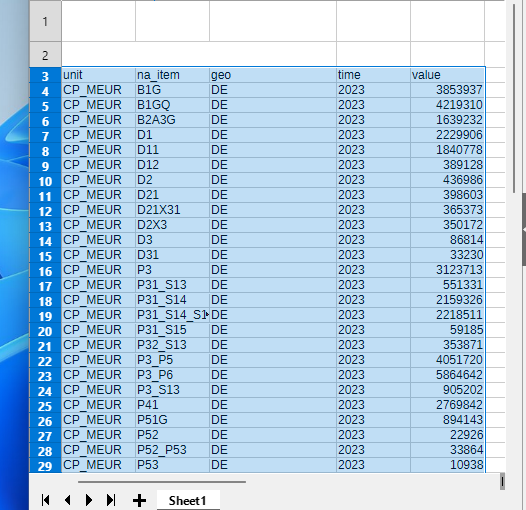Select value cell 436986
Image resolution: width=526 pixels, height=510 pixels.
point(448,180)
